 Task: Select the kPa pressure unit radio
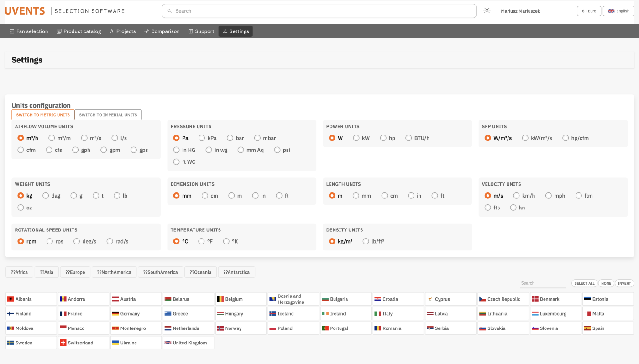click(202, 138)
